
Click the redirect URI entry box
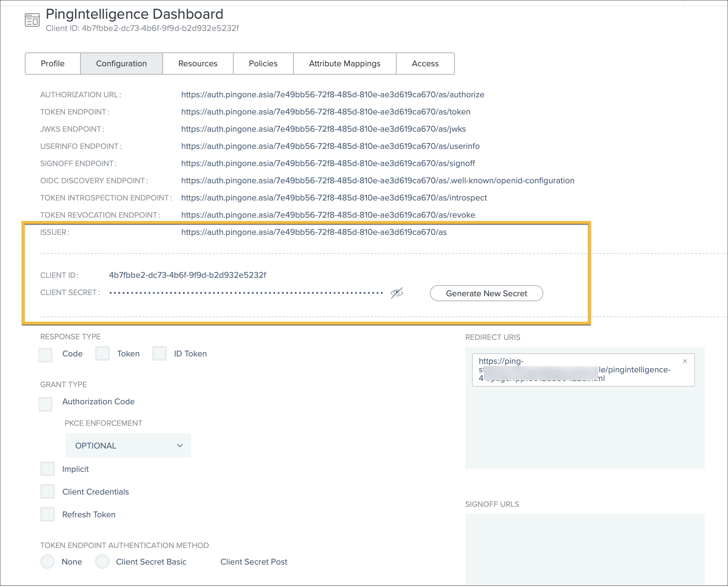pyautogui.click(x=583, y=370)
